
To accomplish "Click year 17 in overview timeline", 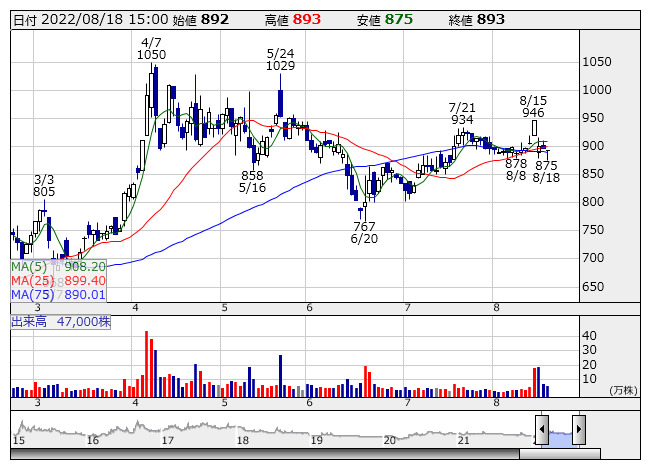I will pos(168,440).
